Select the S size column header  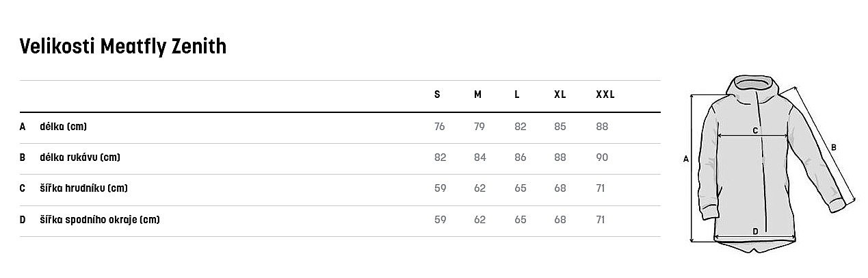[x=437, y=94]
